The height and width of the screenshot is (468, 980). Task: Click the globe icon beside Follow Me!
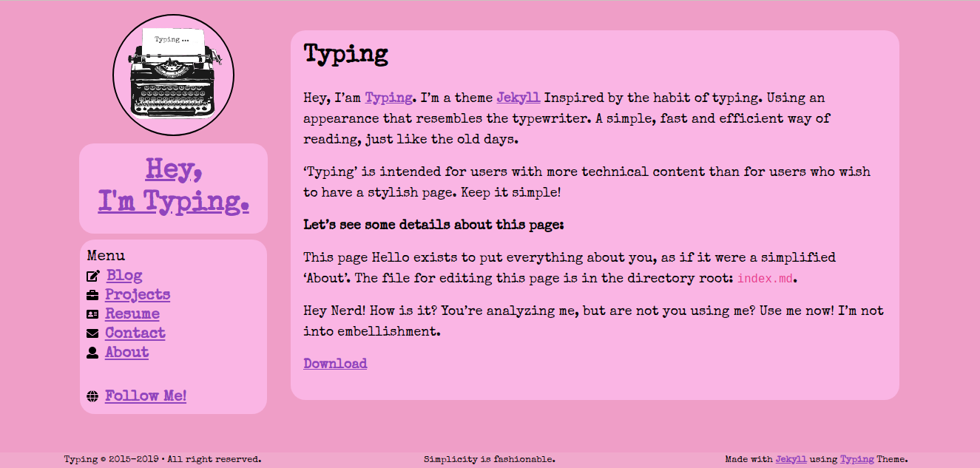[92, 396]
